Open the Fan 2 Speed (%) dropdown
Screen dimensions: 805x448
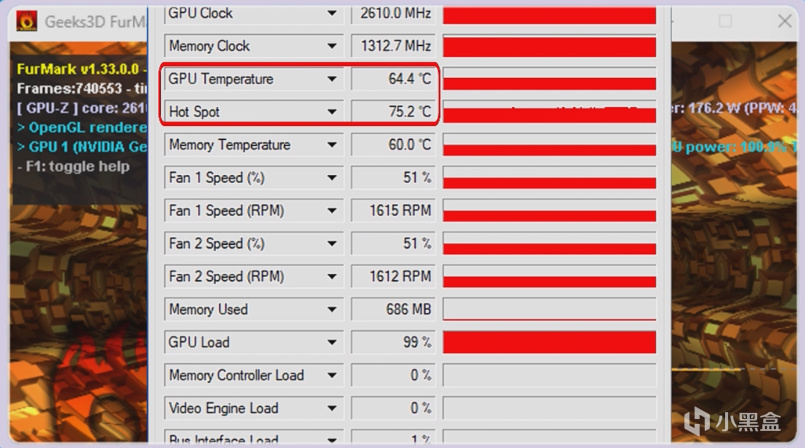332,243
